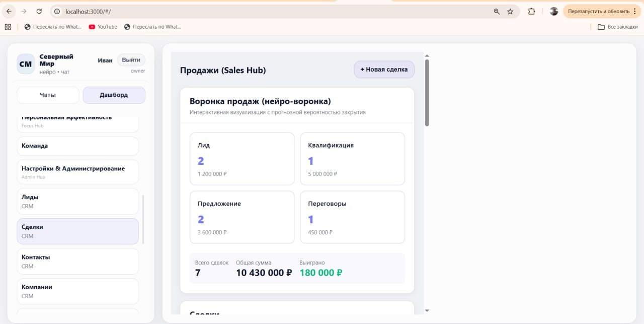Reload the page using the refresh icon
The height and width of the screenshot is (324, 644).
point(39,11)
